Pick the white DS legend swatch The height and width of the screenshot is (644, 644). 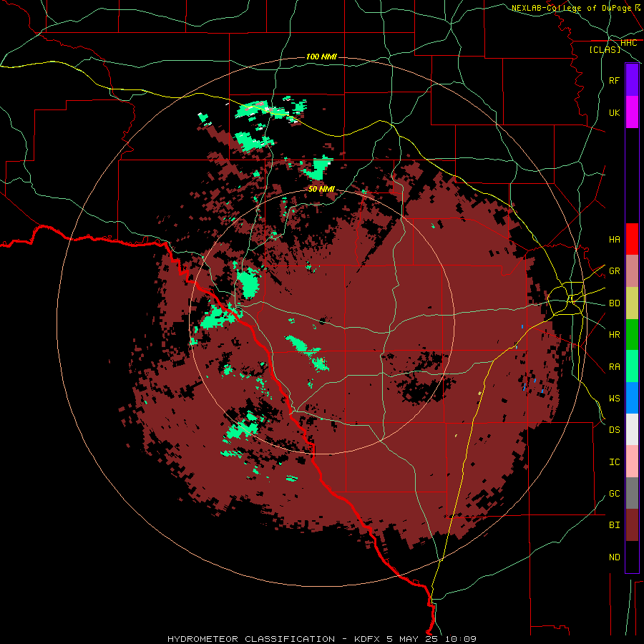point(632,429)
